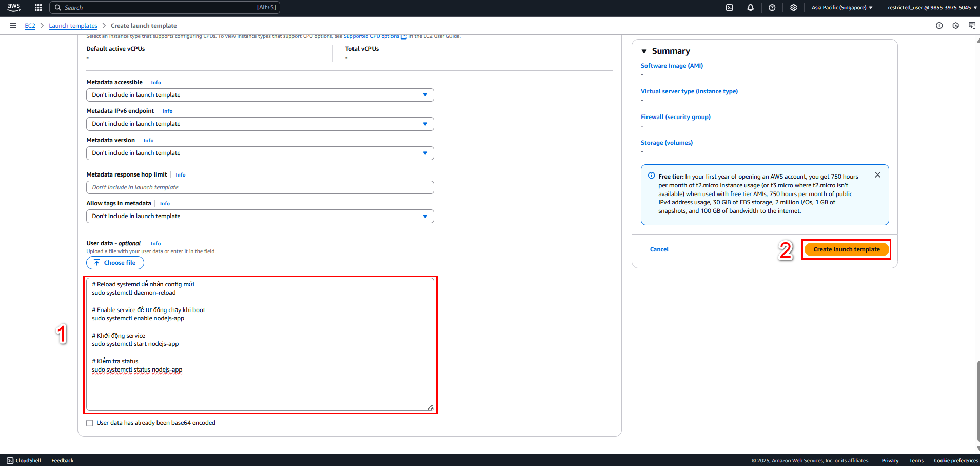This screenshot has height=466, width=980.
Task: Click the Metadata response hop limit field
Action: click(x=260, y=187)
